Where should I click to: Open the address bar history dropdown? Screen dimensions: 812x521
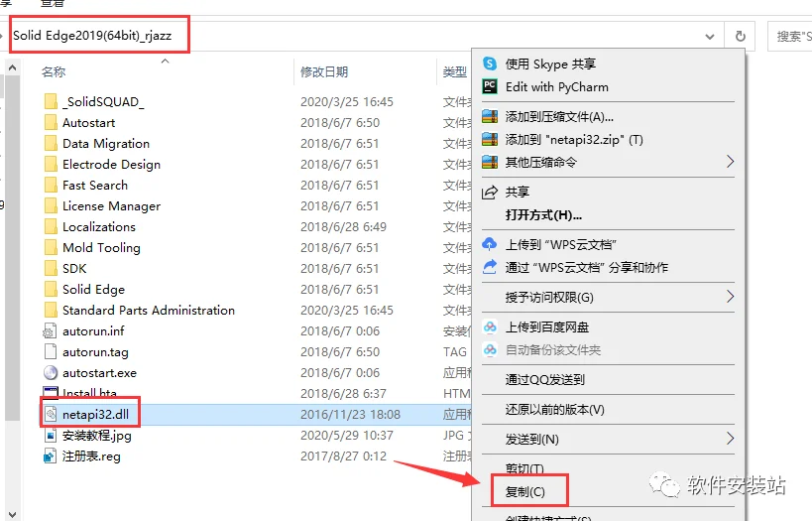click(x=710, y=37)
